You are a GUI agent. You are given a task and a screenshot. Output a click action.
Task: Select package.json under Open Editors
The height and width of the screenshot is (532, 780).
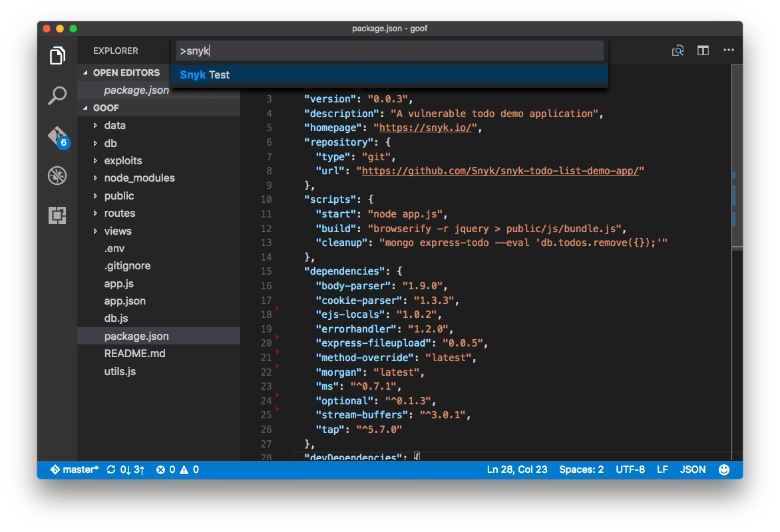tap(135, 90)
